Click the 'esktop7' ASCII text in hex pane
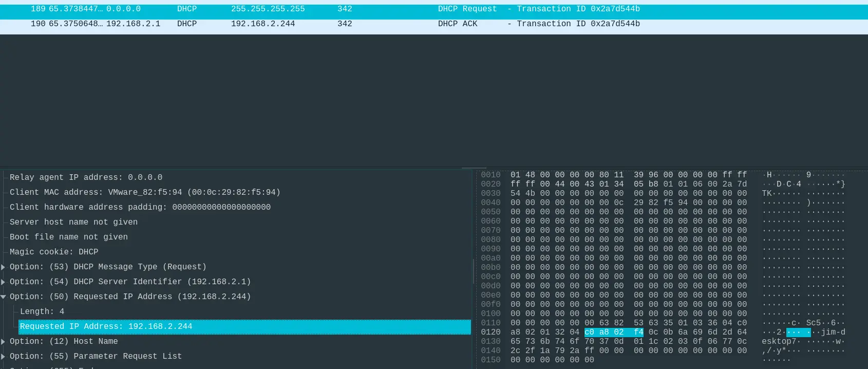The width and height of the screenshot is (868, 369). 779,341
